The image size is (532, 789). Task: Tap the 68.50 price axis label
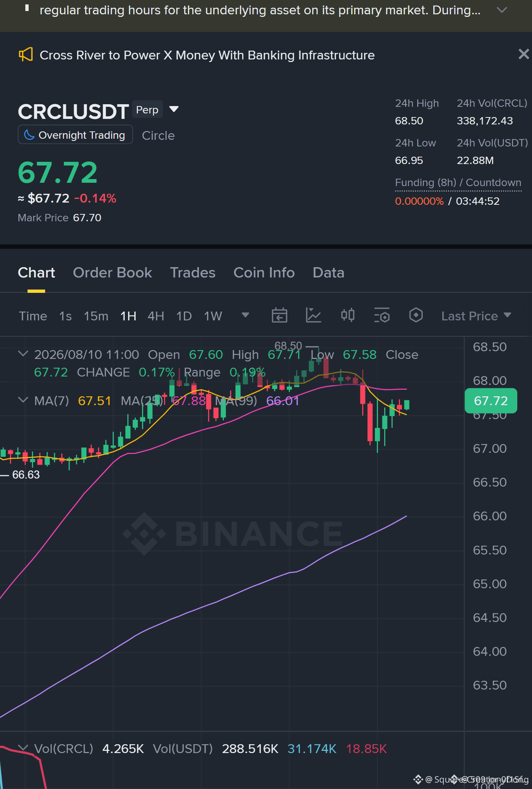489,347
